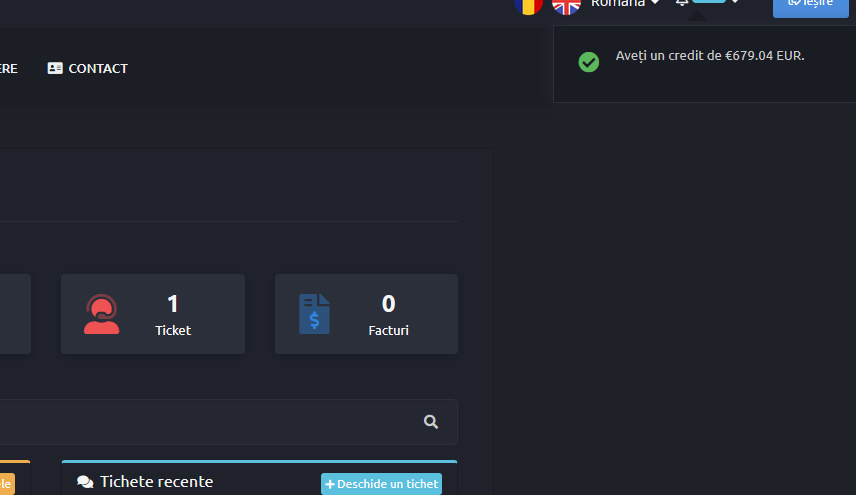This screenshot has height=495, width=856.
Task: Select the Romanian flag icon
Action: pyautogui.click(x=528, y=5)
